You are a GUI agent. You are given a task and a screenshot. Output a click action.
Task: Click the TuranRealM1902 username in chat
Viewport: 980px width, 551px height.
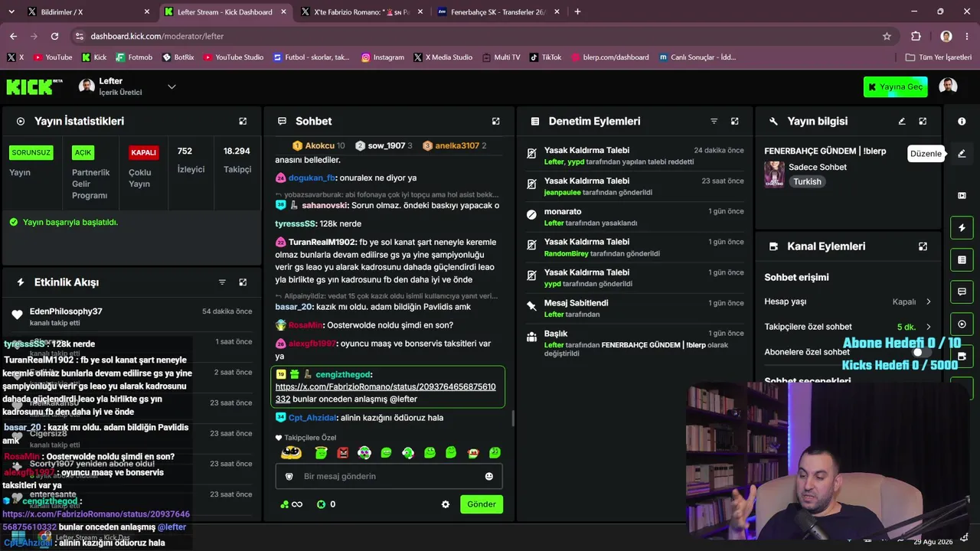322,242
